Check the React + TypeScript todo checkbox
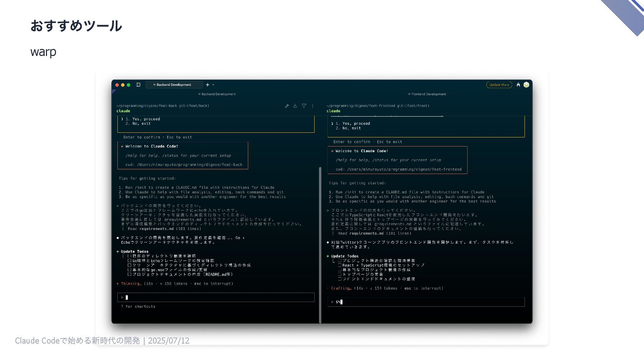 [x=340, y=265]
